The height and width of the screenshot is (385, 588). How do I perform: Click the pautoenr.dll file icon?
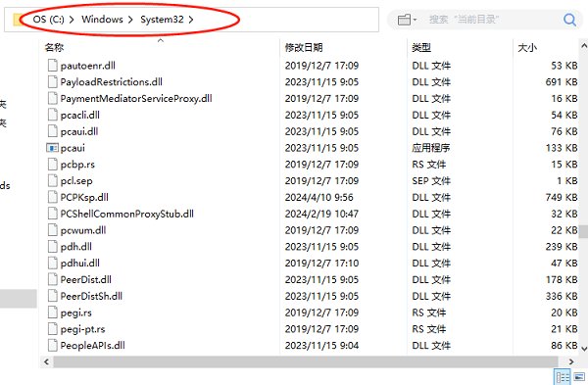click(53, 66)
